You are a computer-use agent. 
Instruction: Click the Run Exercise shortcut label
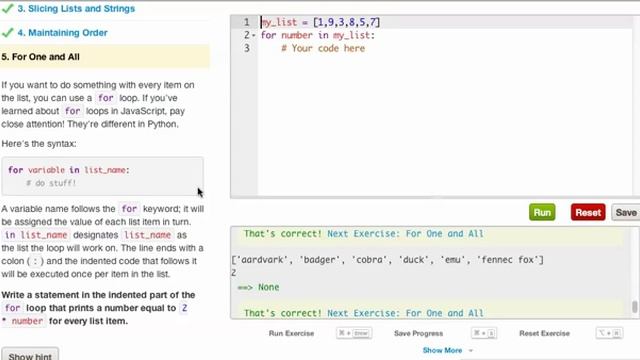coord(291,333)
